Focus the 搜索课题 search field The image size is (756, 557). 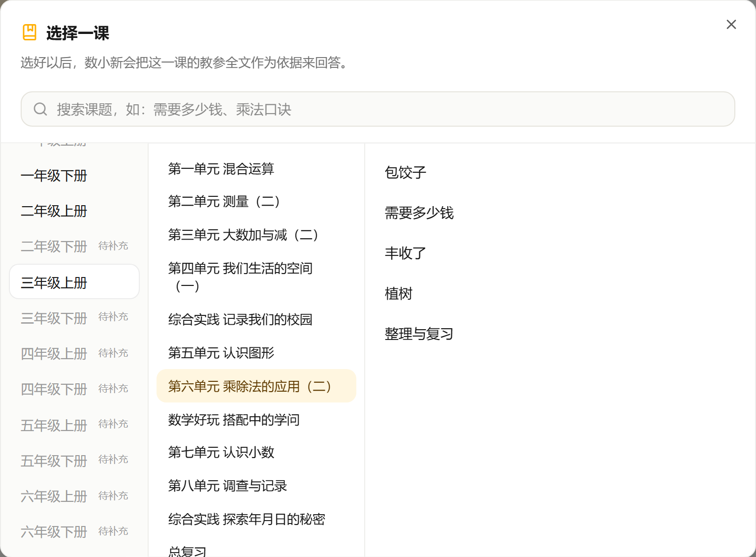click(378, 109)
